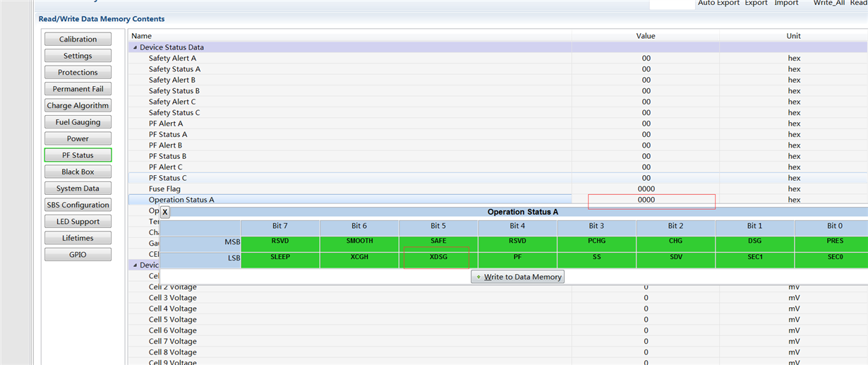
Task: Select the Operation Status A row
Action: (498, 200)
